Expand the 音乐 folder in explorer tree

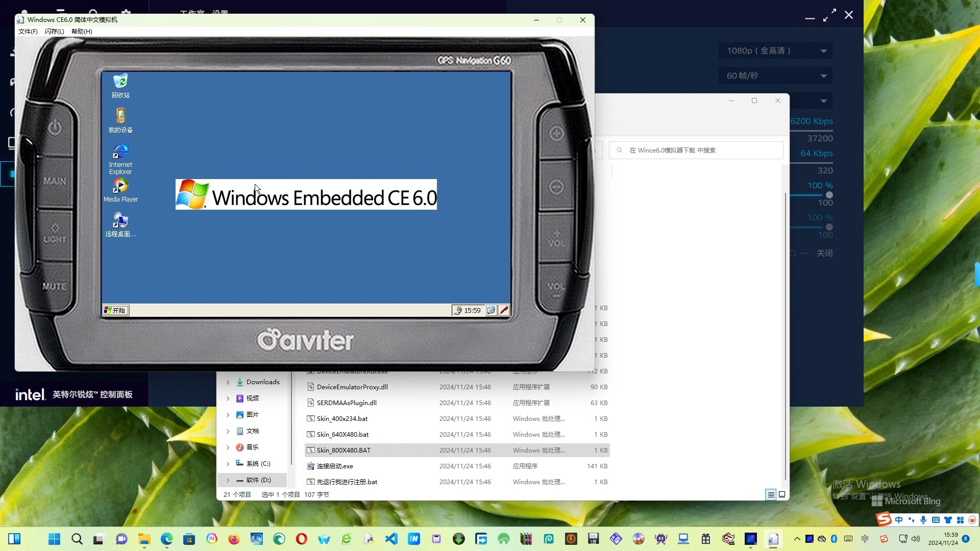[228, 447]
